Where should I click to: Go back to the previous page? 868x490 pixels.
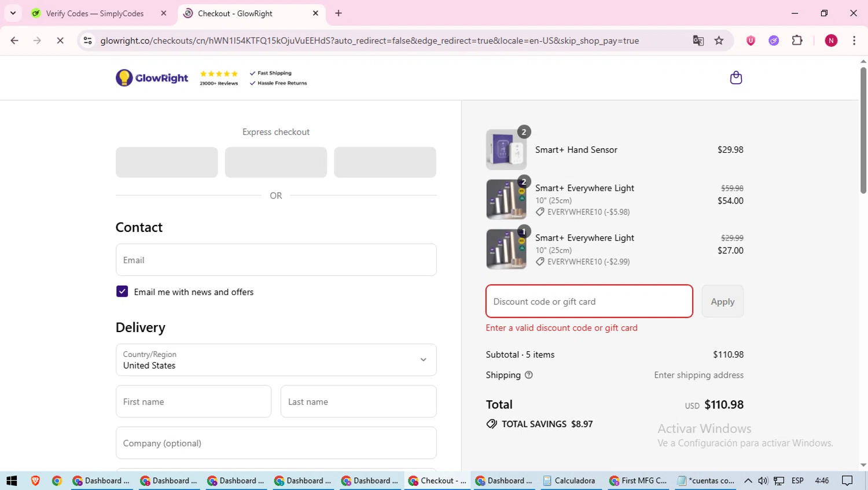click(14, 40)
